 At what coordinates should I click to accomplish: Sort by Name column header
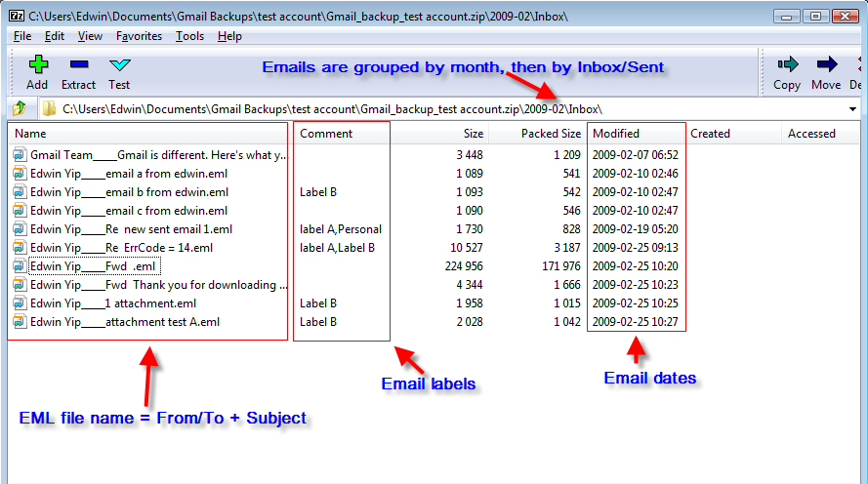pos(30,134)
